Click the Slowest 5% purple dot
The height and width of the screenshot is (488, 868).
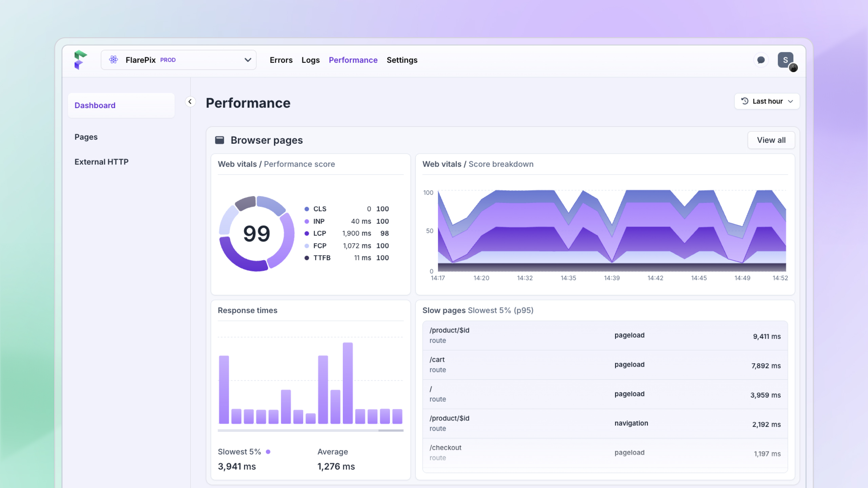(x=268, y=452)
